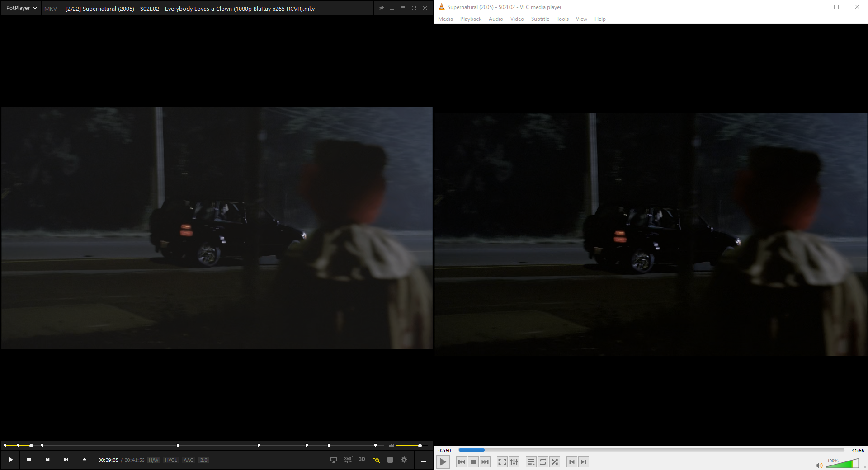Stop playback in VLC
This screenshot has width=868, height=470.
473,462
